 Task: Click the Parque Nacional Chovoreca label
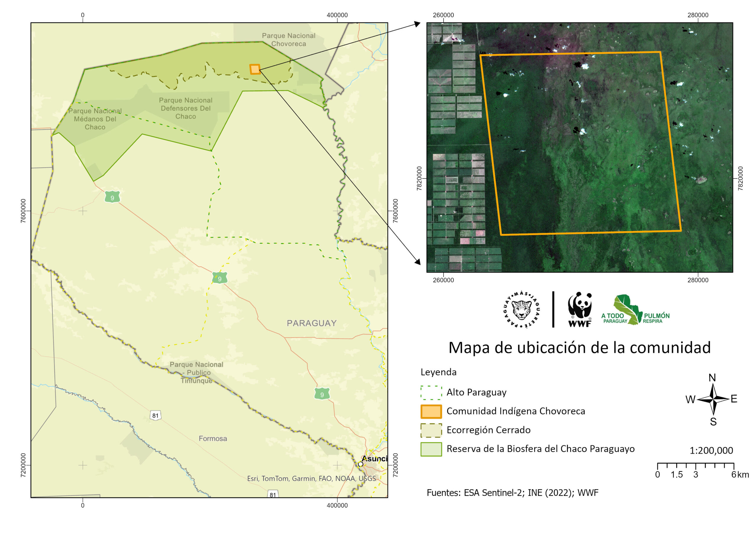click(289, 40)
